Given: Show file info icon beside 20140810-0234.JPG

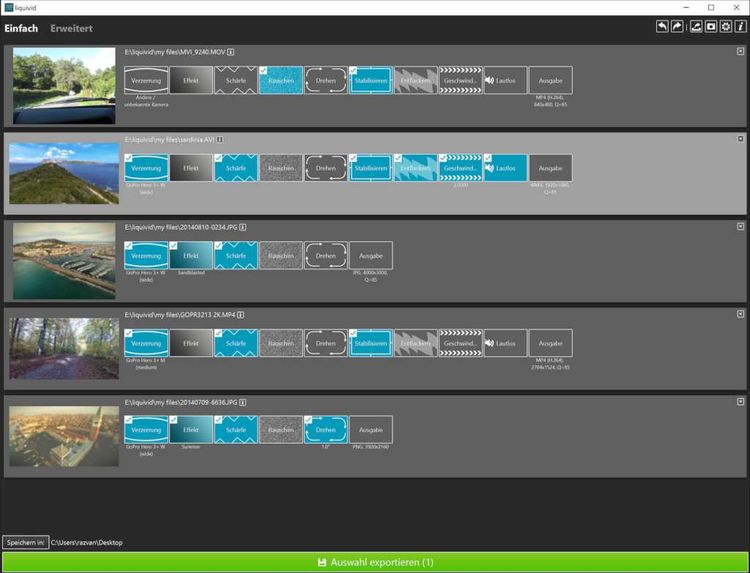Looking at the screenshot, I should pos(243,227).
